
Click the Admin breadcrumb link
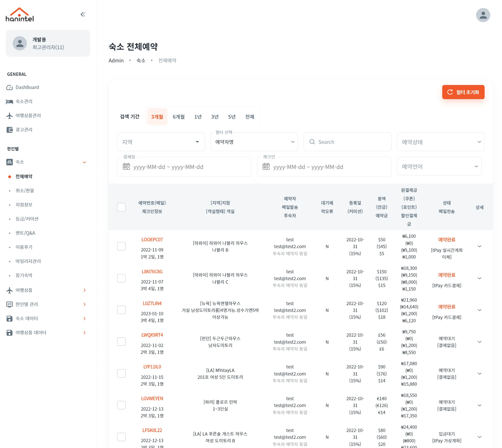[116, 61]
